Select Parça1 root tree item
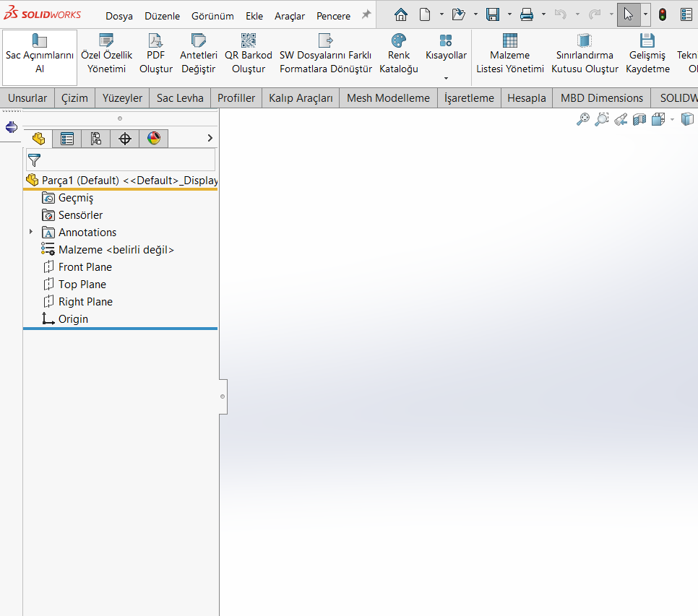Screen dimensions: 698x616 coord(121,180)
